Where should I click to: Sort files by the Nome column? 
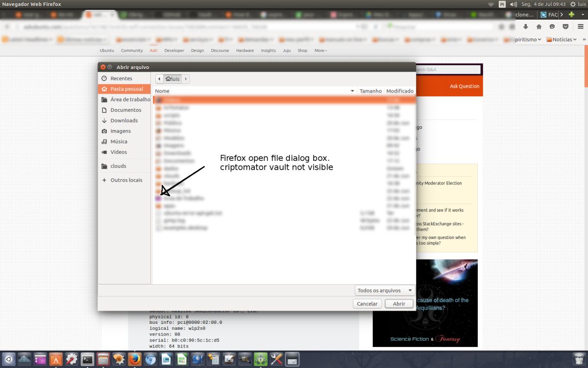[x=255, y=91]
